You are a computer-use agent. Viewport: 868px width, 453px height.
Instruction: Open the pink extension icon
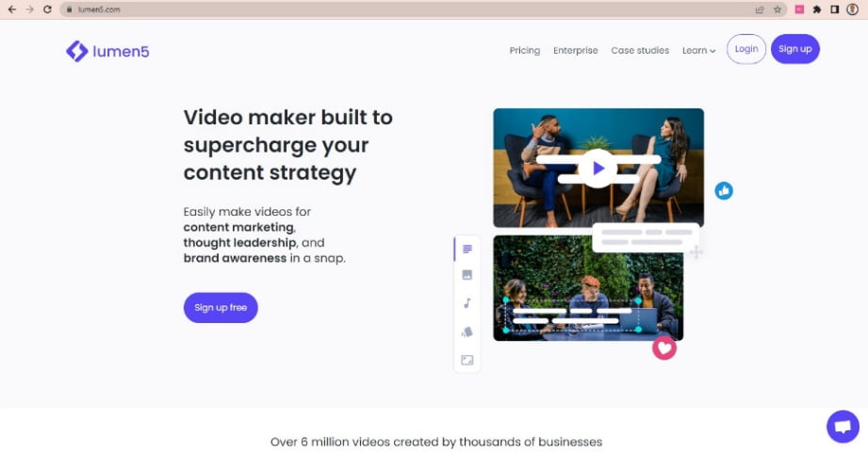point(799,9)
